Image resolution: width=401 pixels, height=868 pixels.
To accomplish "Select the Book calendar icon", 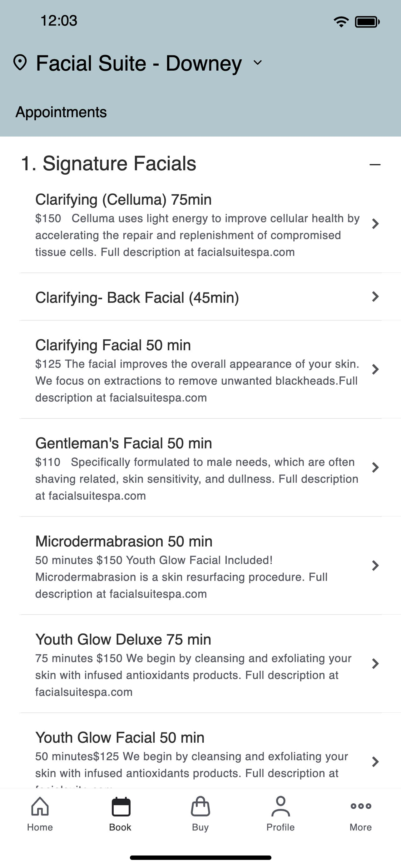I will coord(121,807).
